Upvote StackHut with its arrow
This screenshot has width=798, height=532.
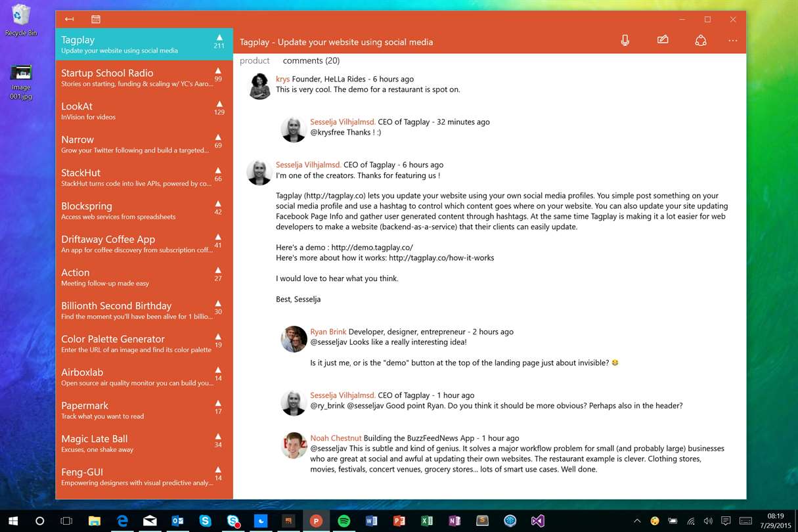point(219,171)
